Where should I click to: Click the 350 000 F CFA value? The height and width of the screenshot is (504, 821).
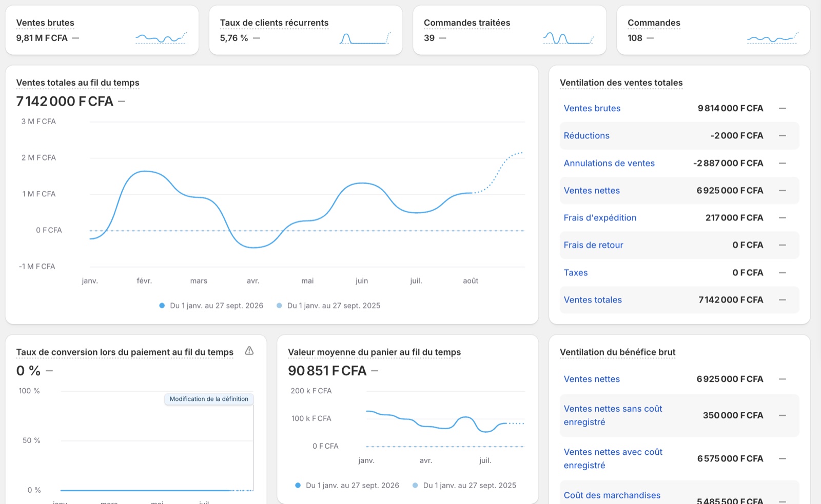coord(733,415)
